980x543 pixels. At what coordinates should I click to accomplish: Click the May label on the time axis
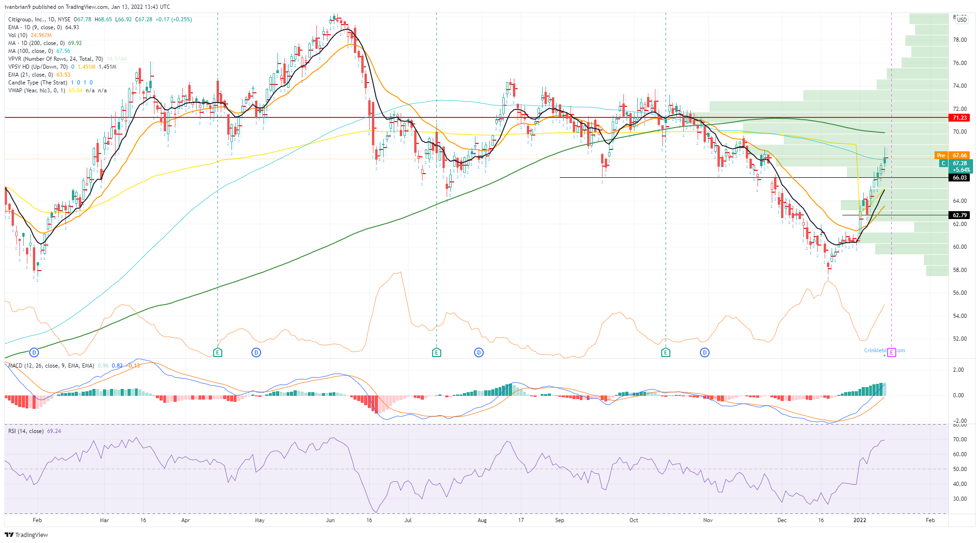260,520
